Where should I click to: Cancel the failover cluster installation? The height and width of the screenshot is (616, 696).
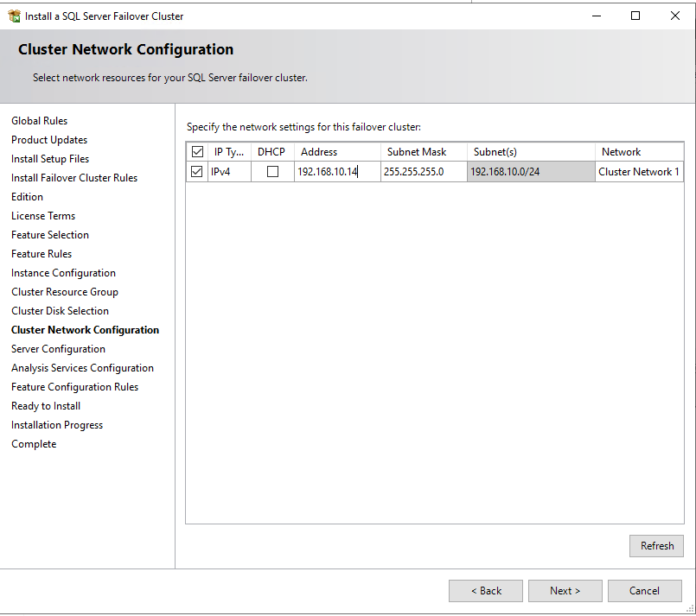(644, 591)
